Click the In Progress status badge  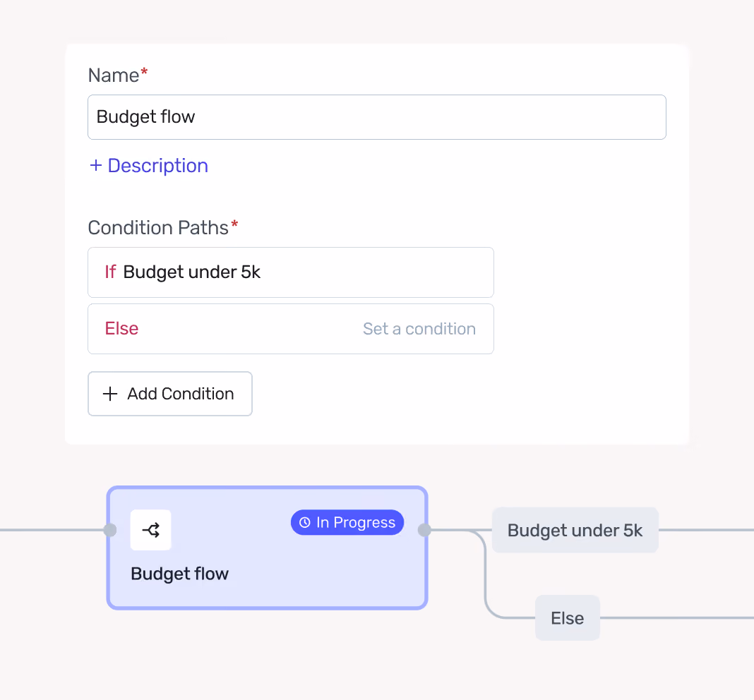(x=347, y=522)
